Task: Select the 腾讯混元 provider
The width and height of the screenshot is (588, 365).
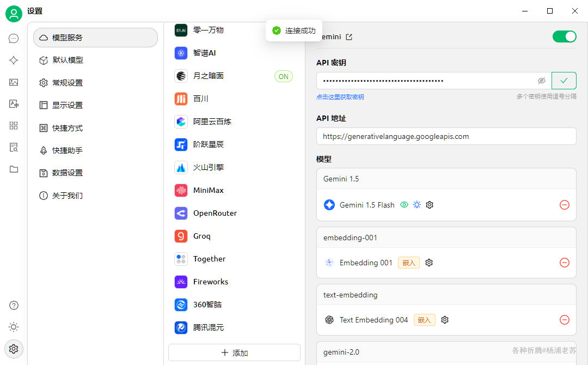Action: [x=234, y=327]
